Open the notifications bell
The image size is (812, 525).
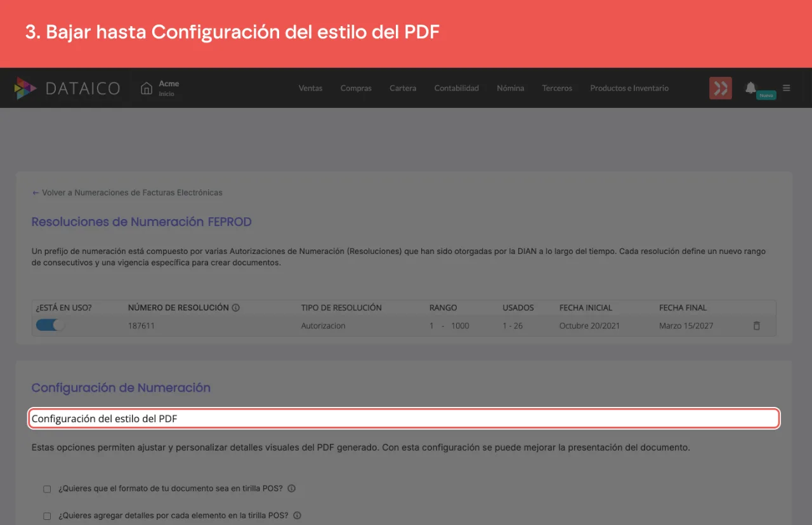750,88
